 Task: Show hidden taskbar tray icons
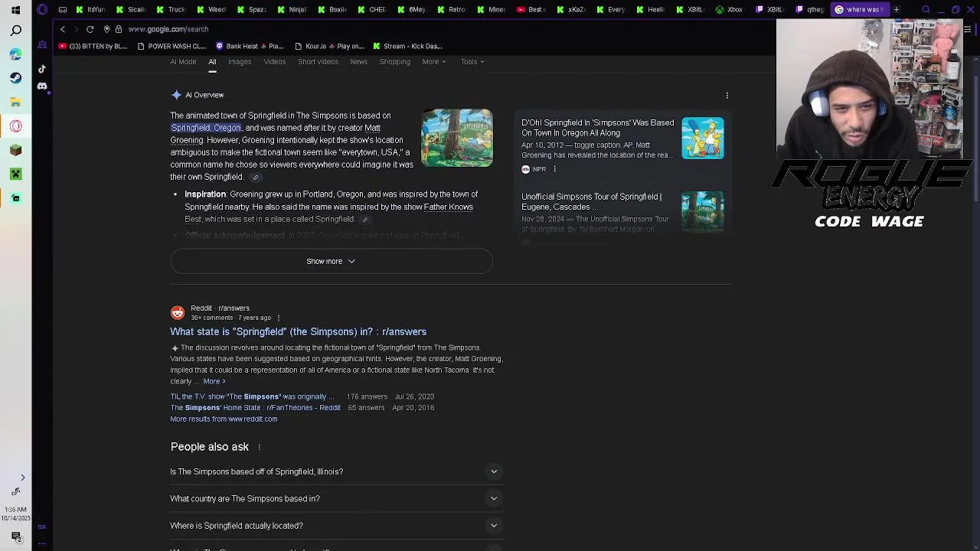22,478
